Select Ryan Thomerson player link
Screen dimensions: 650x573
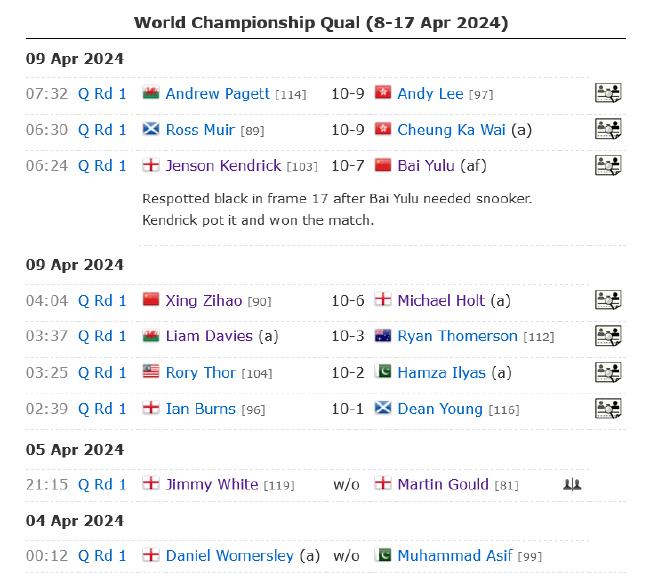point(457,336)
